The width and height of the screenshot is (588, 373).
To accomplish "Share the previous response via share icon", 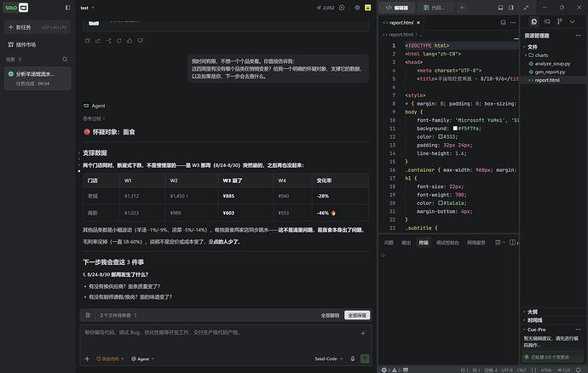I will [98, 41].
